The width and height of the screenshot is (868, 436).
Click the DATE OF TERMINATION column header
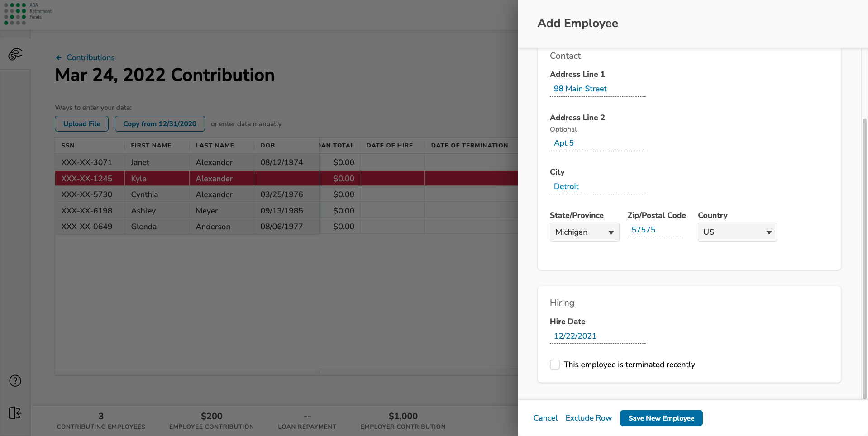pyautogui.click(x=471, y=146)
